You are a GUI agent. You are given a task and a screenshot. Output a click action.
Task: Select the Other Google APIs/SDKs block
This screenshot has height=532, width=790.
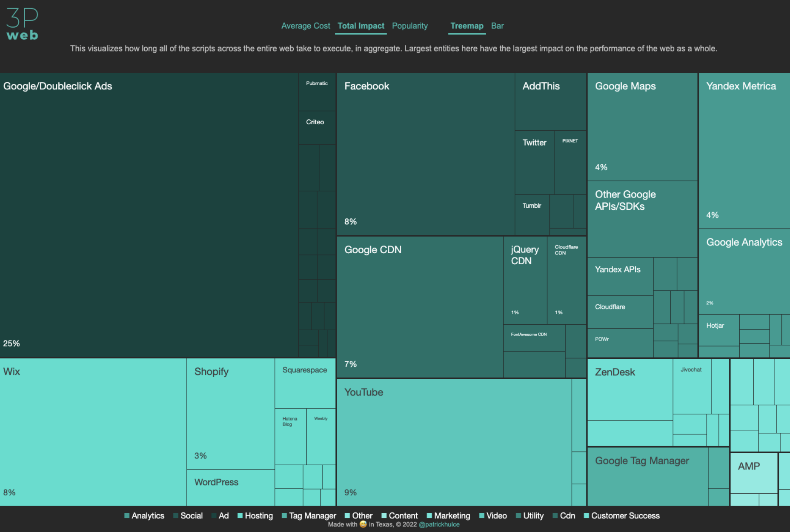click(x=642, y=219)
